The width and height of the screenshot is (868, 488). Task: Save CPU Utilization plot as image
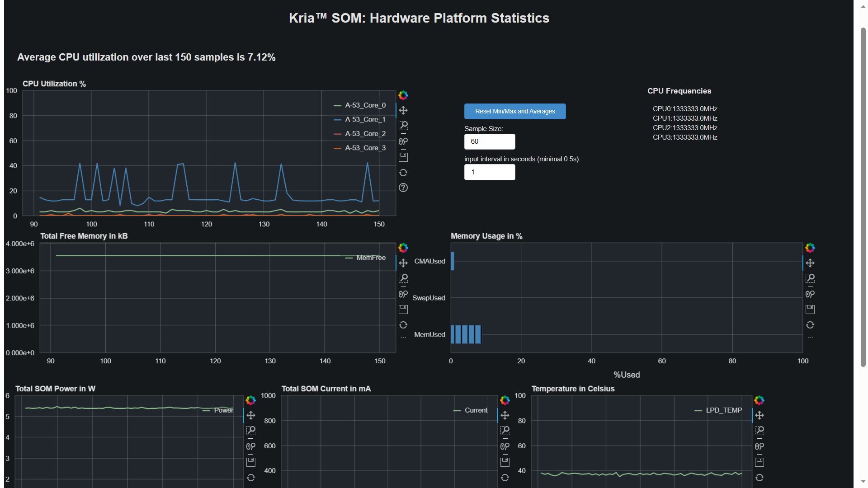403,157
